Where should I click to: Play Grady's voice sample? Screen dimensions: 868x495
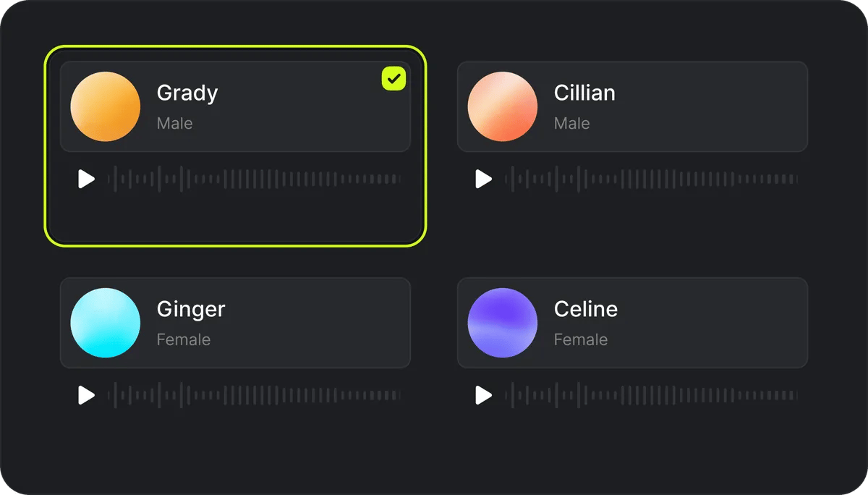point(87,179)
